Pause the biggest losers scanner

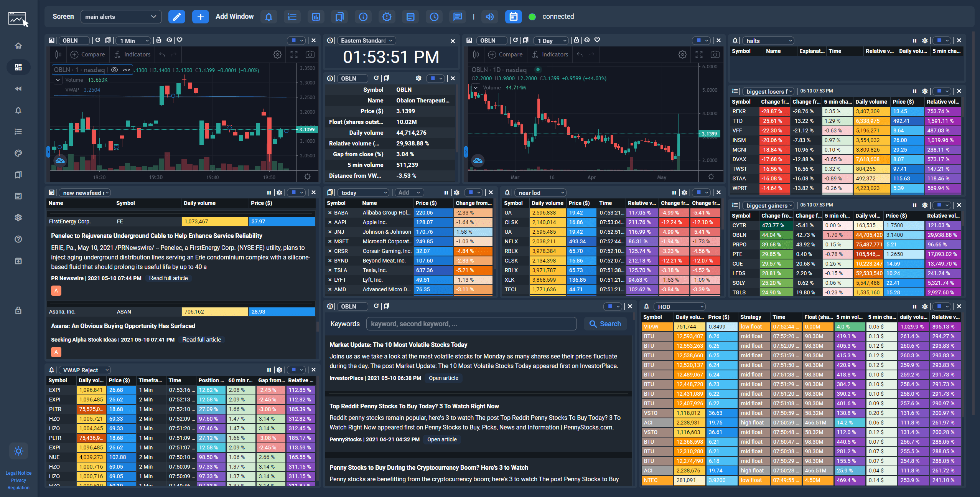[914, 91]
